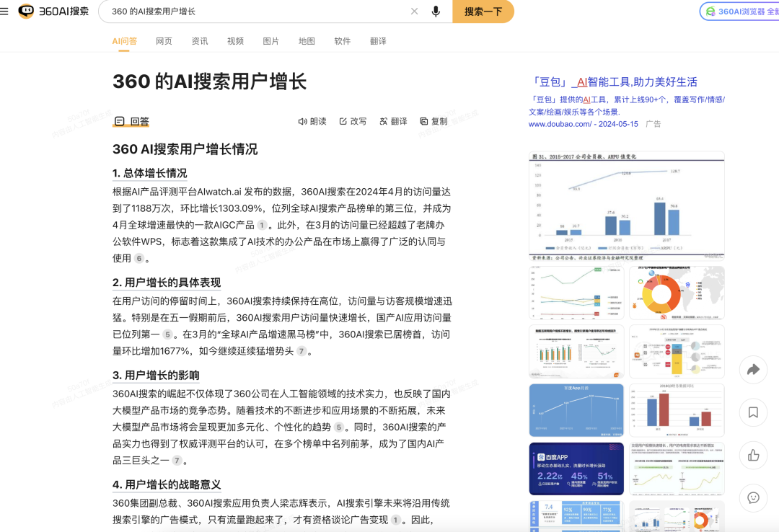Click heading 1. 总体增长情况
This screenshot has height=532, width=779.
point(149,173)
